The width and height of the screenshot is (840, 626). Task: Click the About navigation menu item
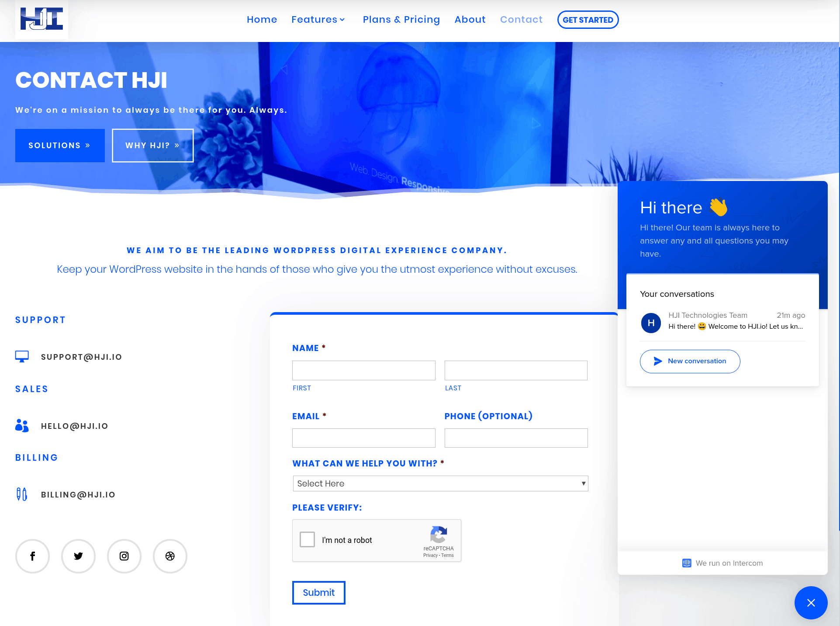point(470,19)
